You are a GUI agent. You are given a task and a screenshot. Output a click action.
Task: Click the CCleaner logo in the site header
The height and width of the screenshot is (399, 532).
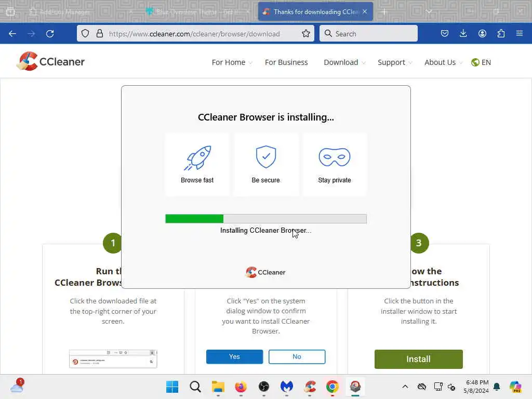click(x=50, y=61)
